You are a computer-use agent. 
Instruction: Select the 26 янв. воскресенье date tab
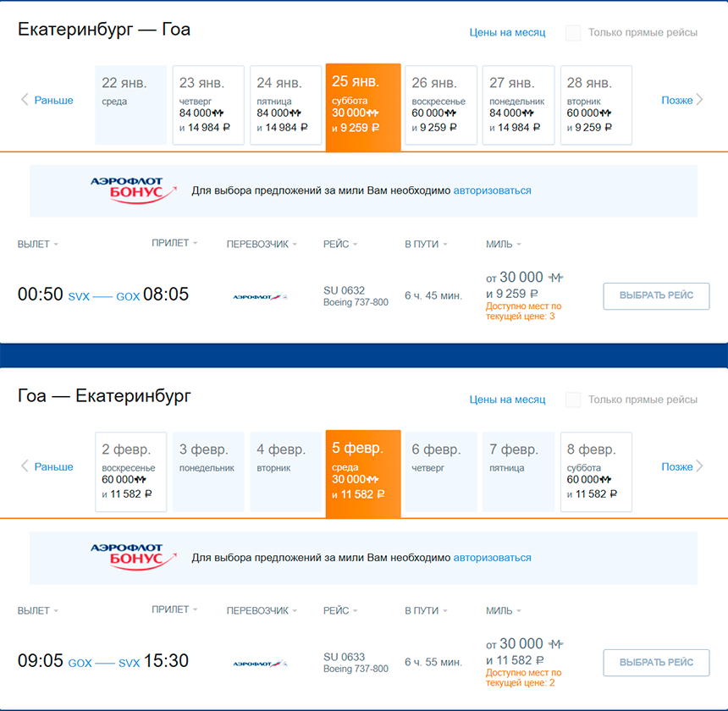click(x=439, y=105)
